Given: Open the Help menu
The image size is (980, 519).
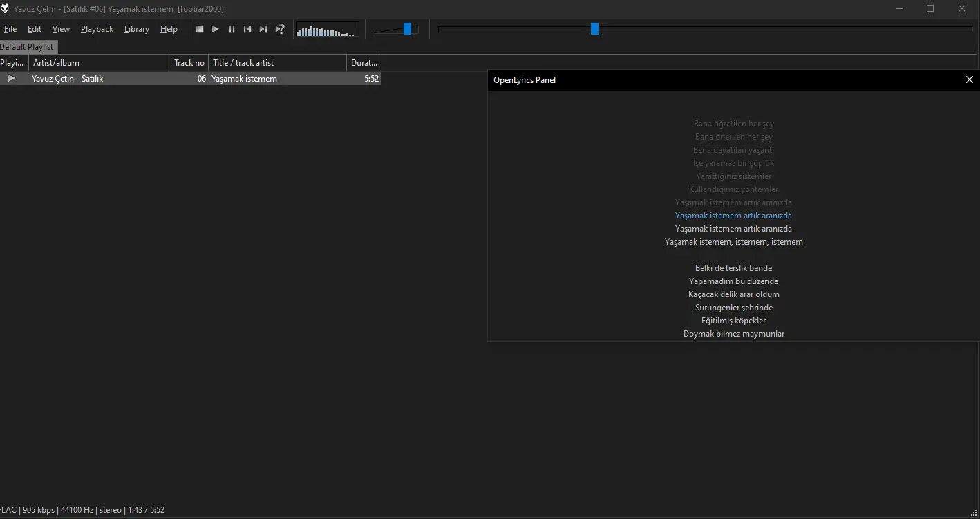Looking at the screenshot, I should 169,29.
